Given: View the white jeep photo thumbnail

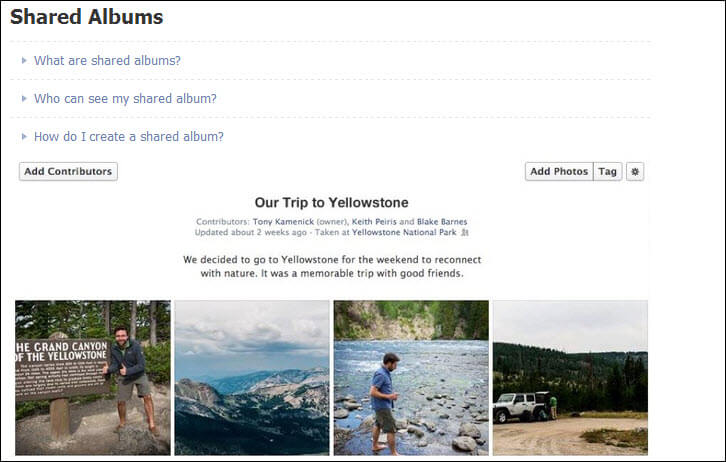Looking at the screenshot, I should 570,377.
